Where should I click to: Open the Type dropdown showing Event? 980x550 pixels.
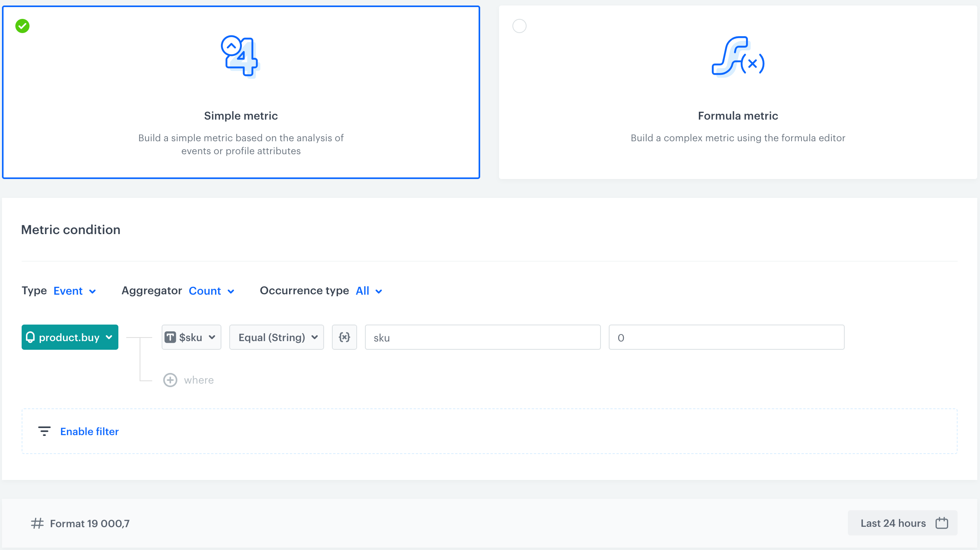point(74,291)
